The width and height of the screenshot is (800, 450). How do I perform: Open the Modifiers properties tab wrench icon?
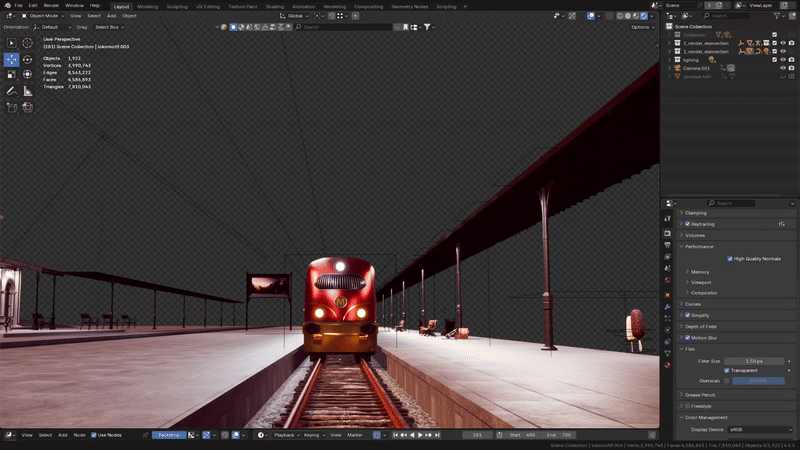[x=668, y=309]
